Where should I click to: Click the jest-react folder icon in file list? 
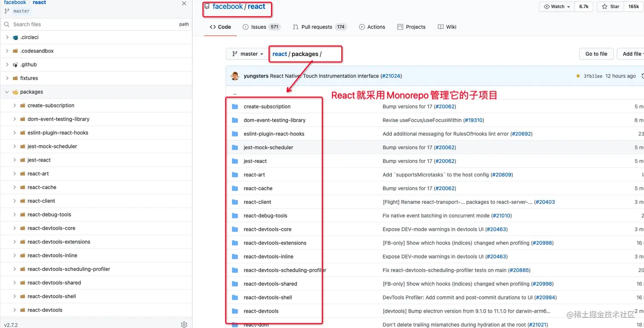pyautogui.click(x=235, y=161)
